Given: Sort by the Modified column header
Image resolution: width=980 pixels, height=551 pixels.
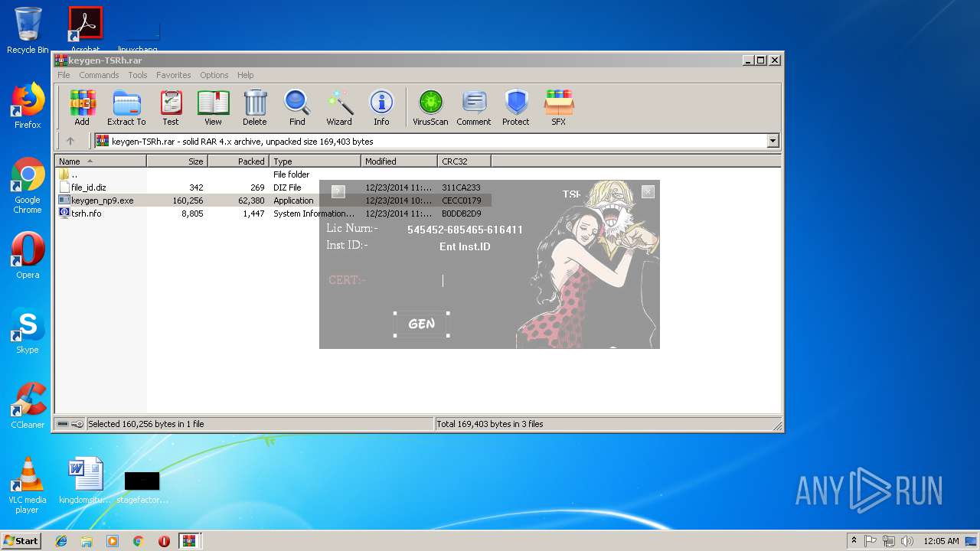Looking at the screenshot, I should tap(400, 161).
